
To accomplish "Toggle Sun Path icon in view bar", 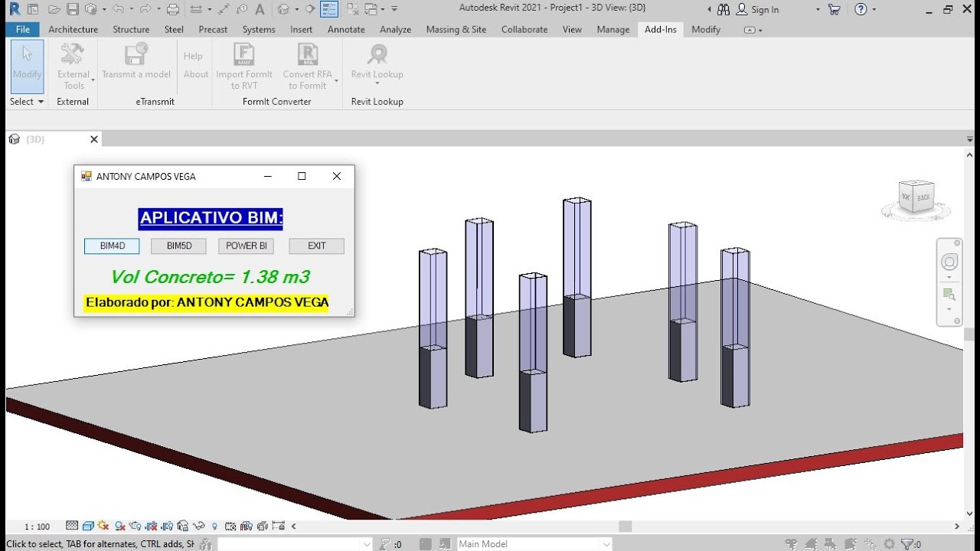I will 103,526.
